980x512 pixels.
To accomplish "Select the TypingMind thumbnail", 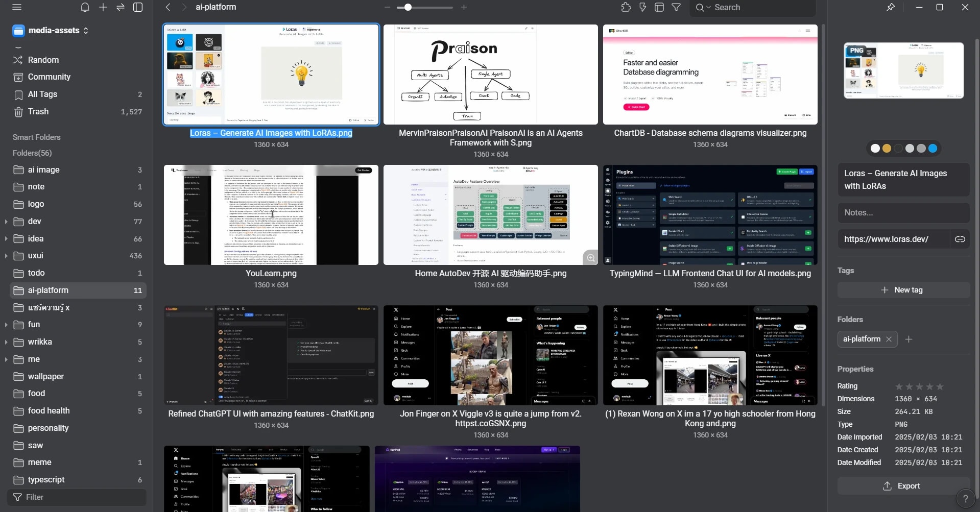I will (710, 215).
